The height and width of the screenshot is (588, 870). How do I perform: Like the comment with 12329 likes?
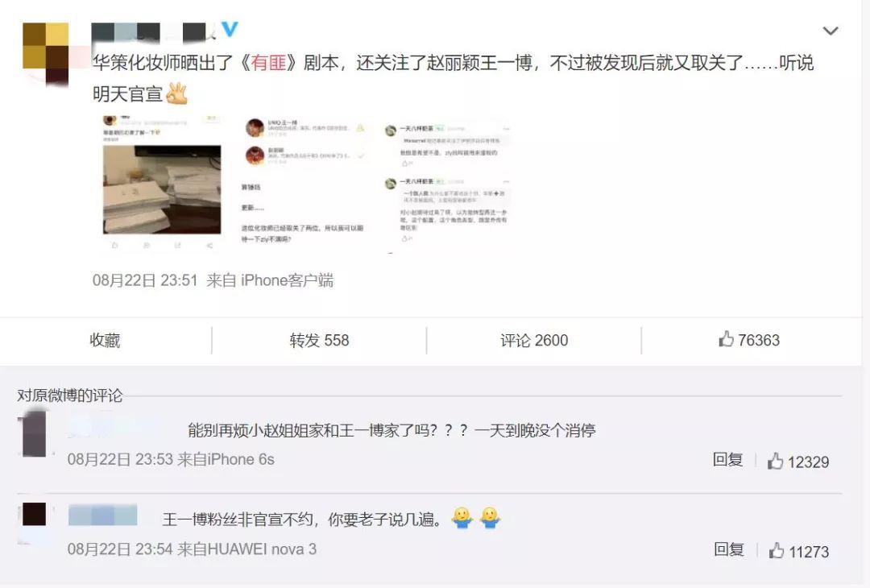tap(797, 462)
